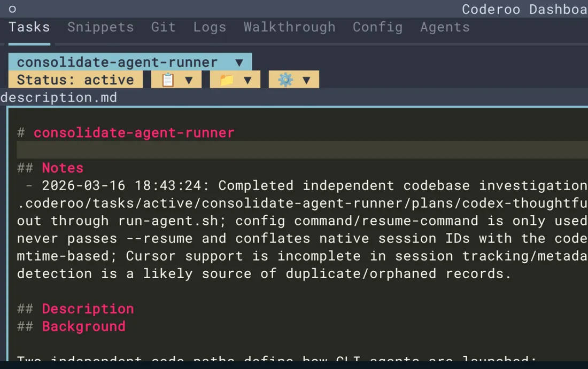Open the Git tab

164,27
